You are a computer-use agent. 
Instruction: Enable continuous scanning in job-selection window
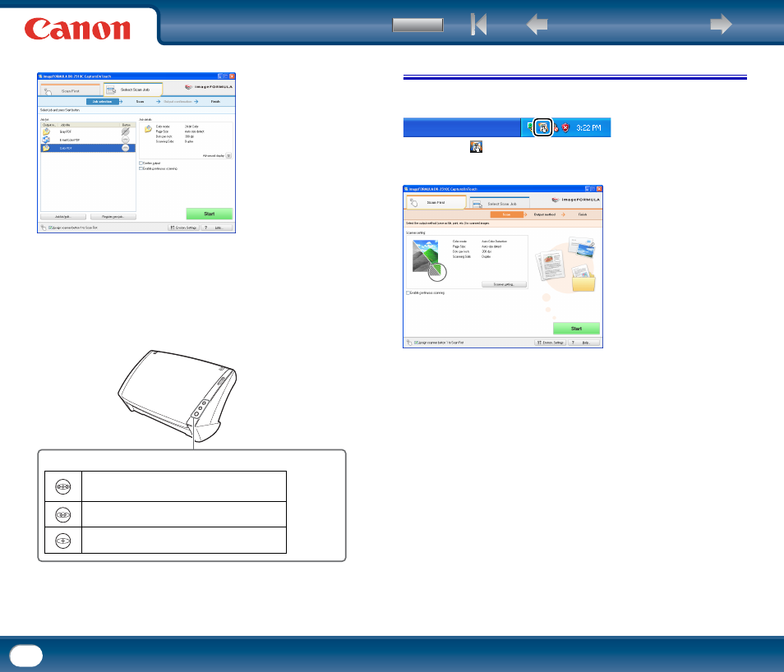coord(141,168)
